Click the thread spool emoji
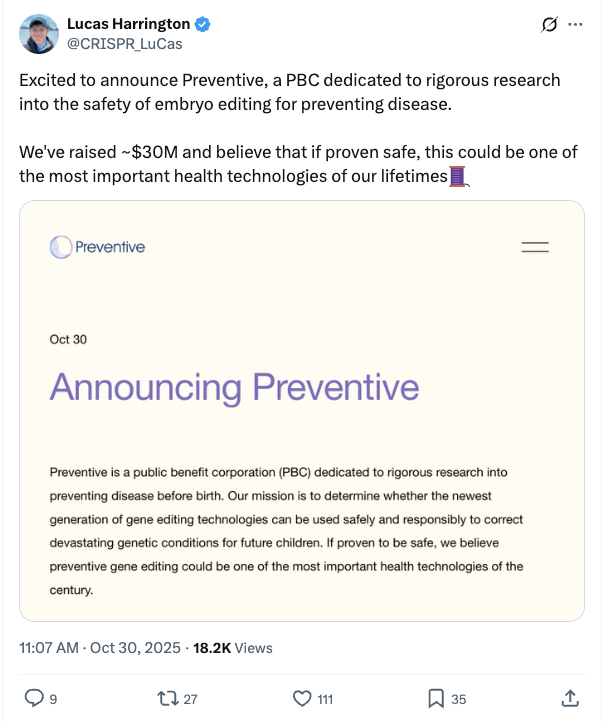Screen dimensions: 604x722 [x=459, y=177]
